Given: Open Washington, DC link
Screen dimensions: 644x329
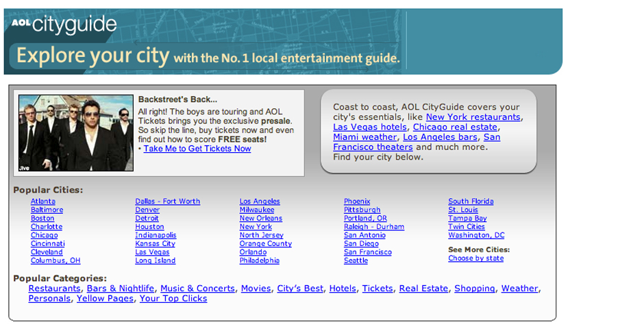Looking at the screenshot, I should coord(476,235).
